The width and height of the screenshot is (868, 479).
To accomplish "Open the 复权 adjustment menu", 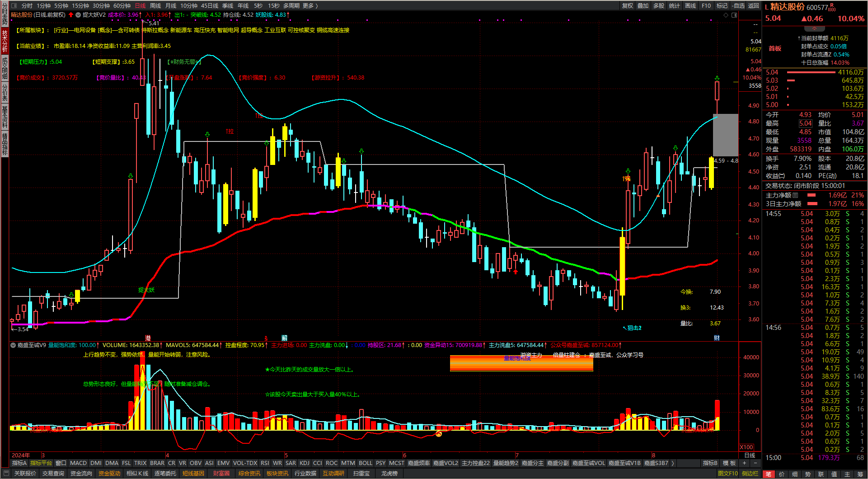I will click(628, 6).
